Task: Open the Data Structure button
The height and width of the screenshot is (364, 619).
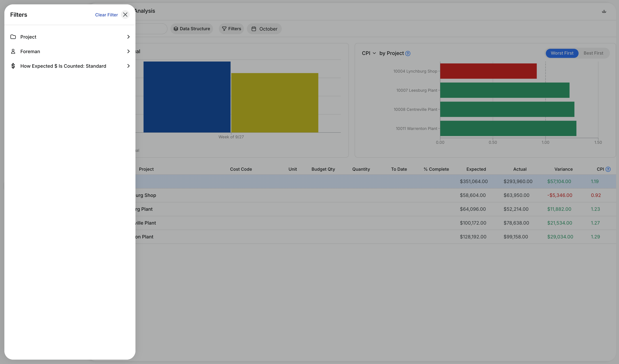Action: 192,29
